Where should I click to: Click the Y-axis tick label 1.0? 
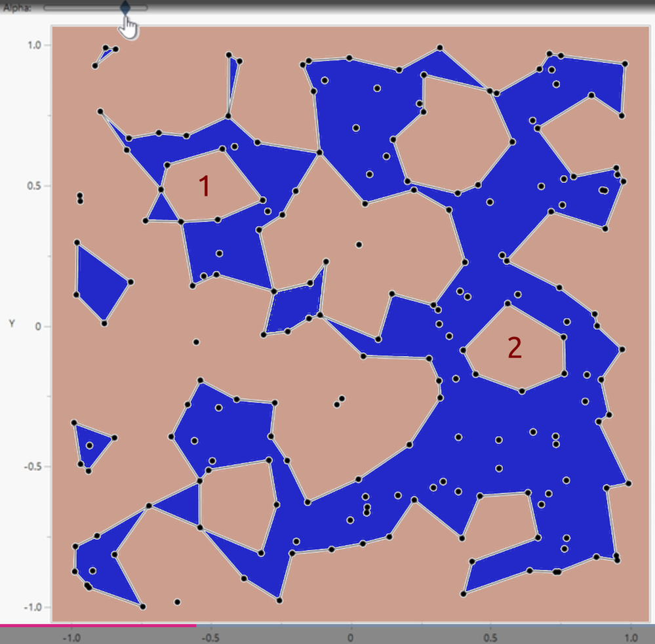point(34,45)
